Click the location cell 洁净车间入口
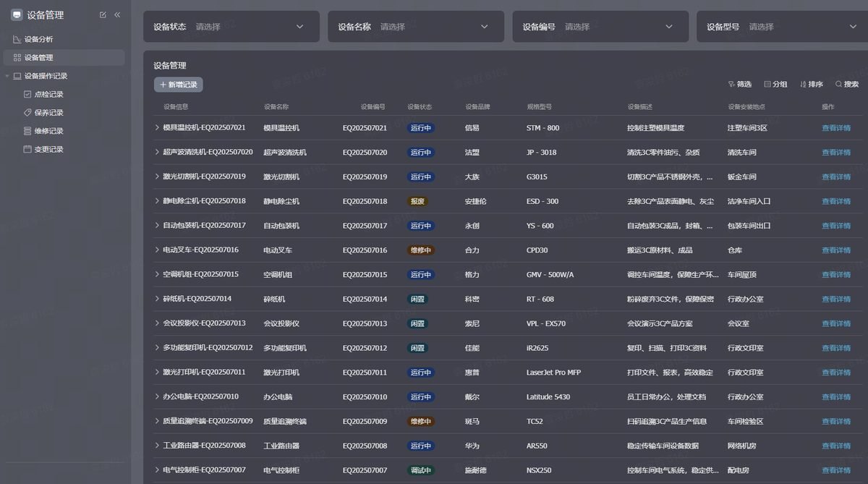868x484 pixels. 749,201
